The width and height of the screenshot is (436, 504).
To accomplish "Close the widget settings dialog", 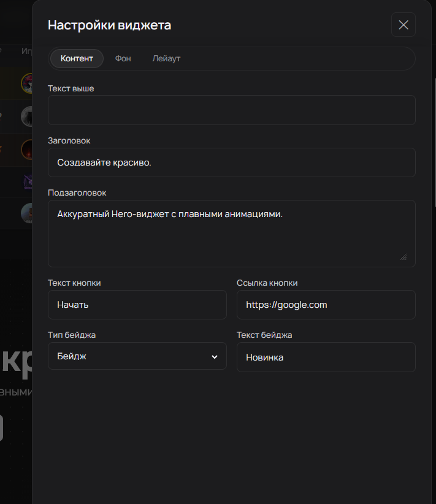I will tap(403, 25).
